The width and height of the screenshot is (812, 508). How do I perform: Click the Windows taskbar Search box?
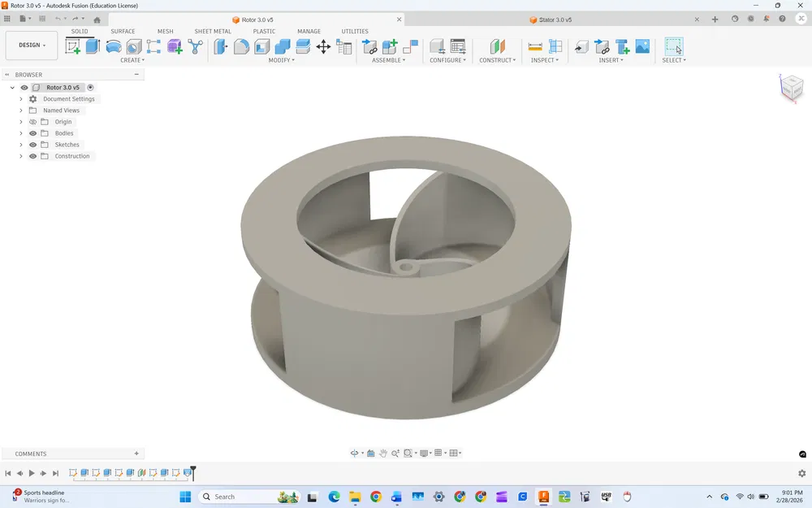249,497
